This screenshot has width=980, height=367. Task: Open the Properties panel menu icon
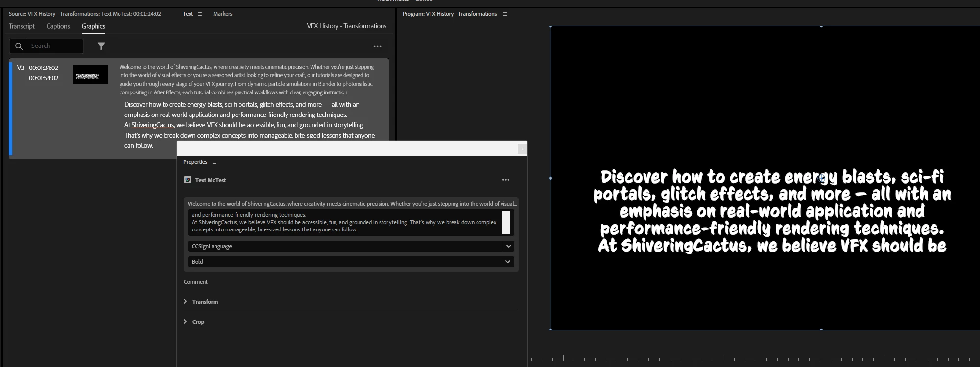(214, 162)
